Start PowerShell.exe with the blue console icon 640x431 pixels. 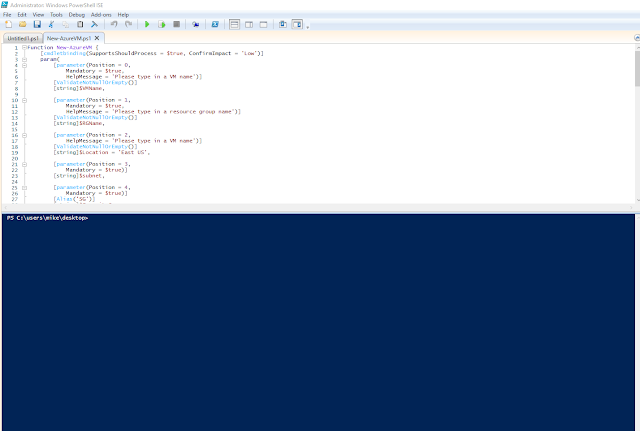[215, 24]
